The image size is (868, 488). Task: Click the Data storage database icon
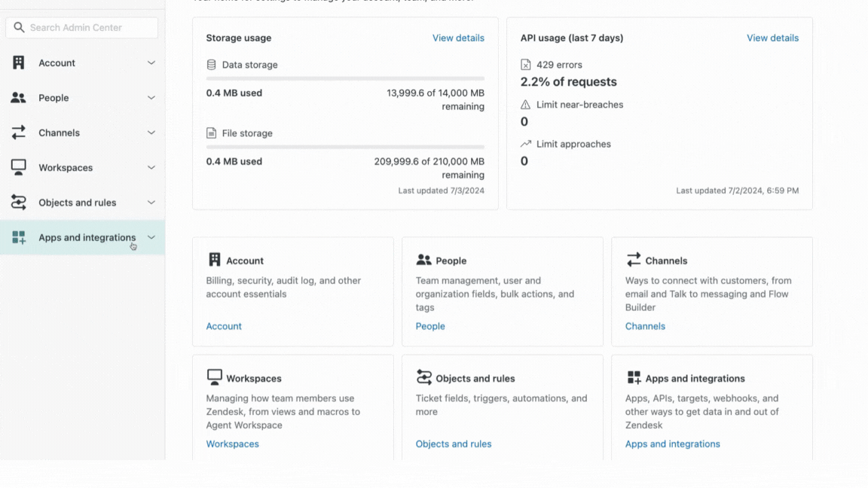pos(212,65)
